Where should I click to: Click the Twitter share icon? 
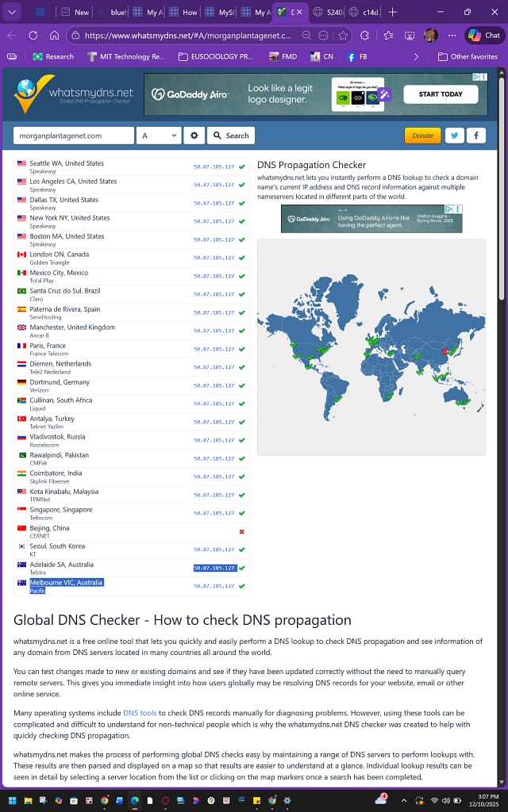point(455,136)
